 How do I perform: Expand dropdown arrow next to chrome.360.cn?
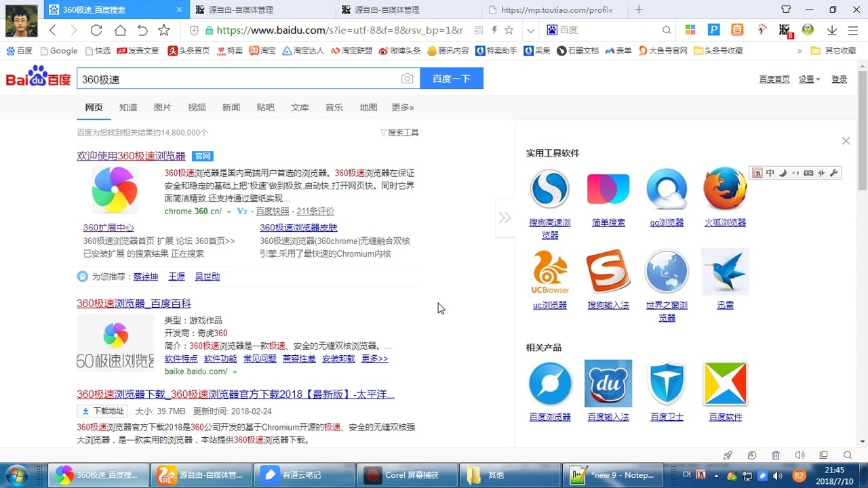[x=229, y=212]
